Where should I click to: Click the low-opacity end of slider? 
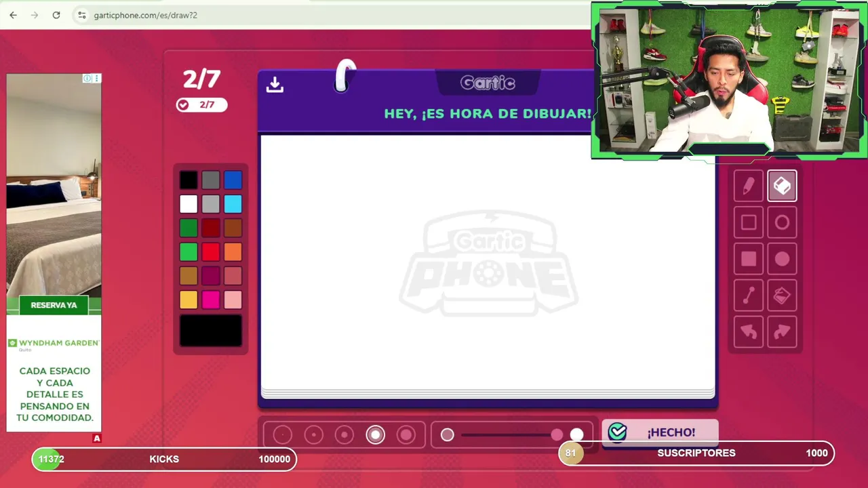[x=447, y=435]
